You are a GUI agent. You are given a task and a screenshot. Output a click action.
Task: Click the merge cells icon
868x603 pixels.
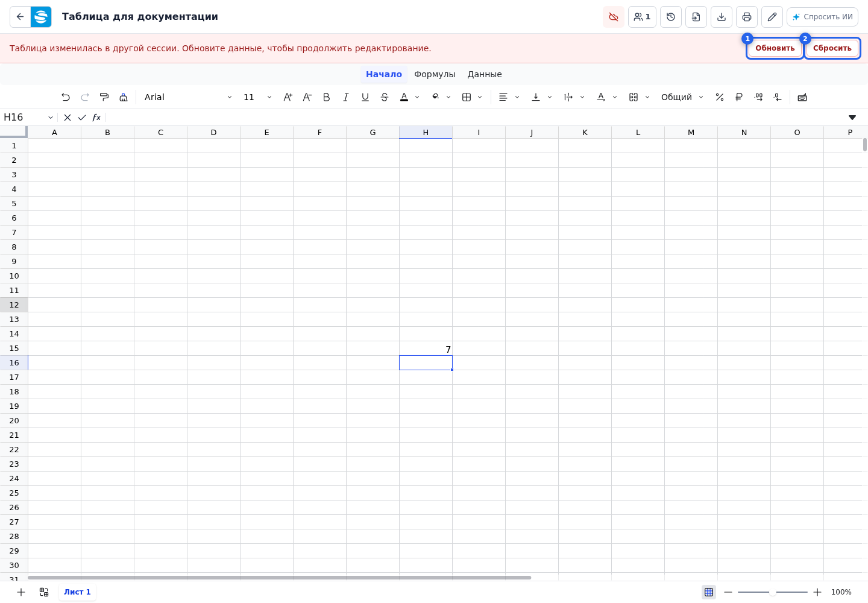pos(634,97)
